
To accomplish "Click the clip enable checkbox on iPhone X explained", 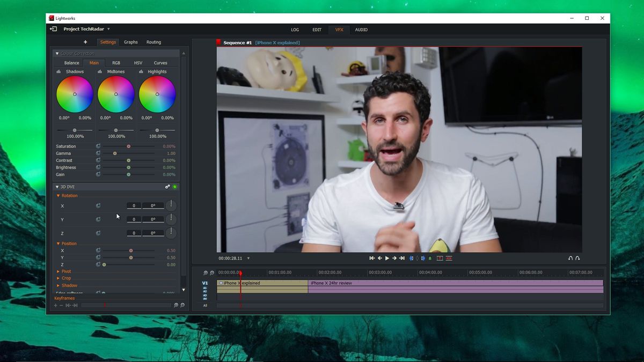I will (221, 283).
